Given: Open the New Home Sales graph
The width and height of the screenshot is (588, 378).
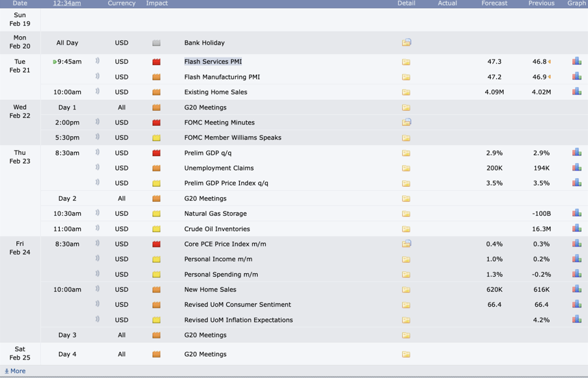Looking at the screenshot, I should point(576,290).
